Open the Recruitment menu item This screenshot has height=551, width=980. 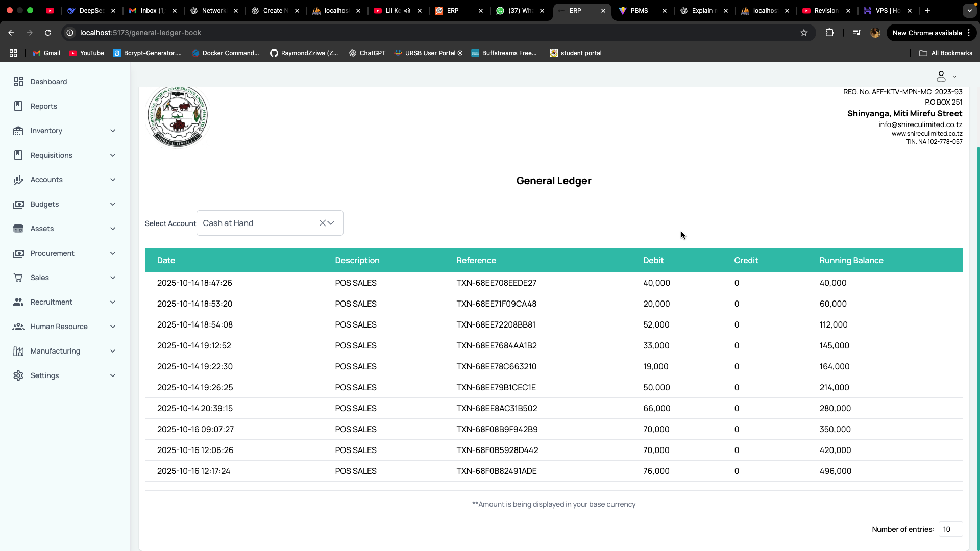(x=51, y=302)
